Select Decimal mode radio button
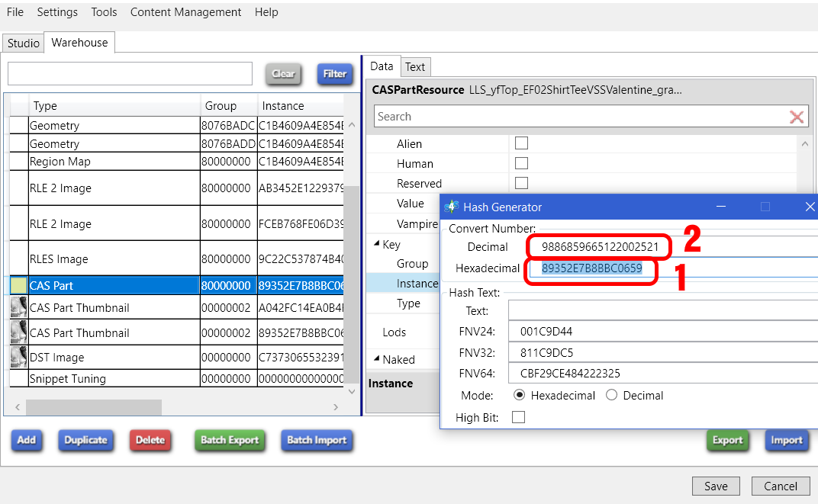 click(x=611, y=395)
